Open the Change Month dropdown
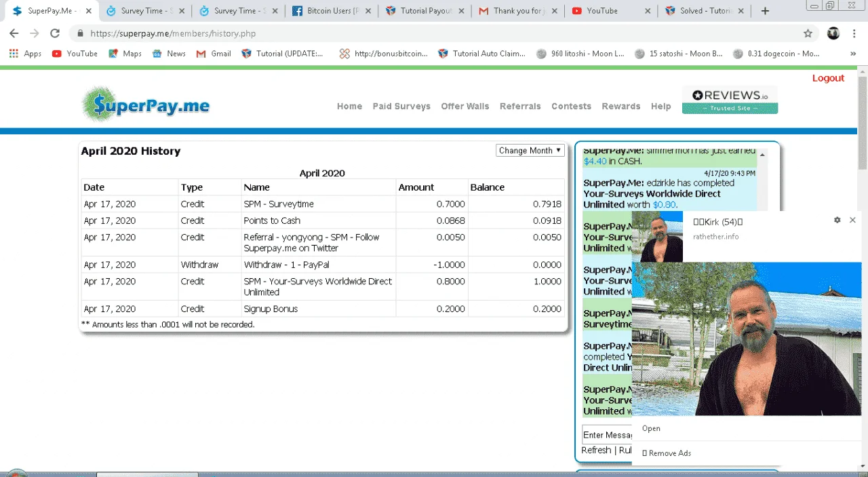Viewport: 868px width, 477px height. (x=530, y=151)
